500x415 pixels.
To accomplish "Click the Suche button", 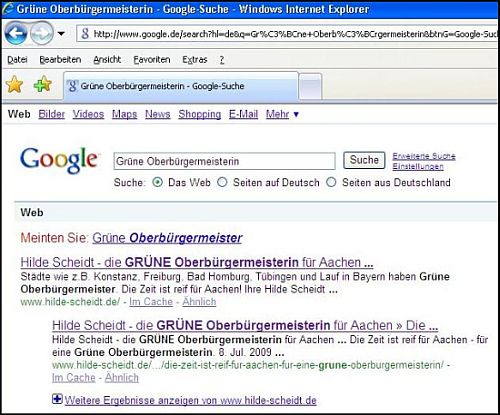I will 364,160.
